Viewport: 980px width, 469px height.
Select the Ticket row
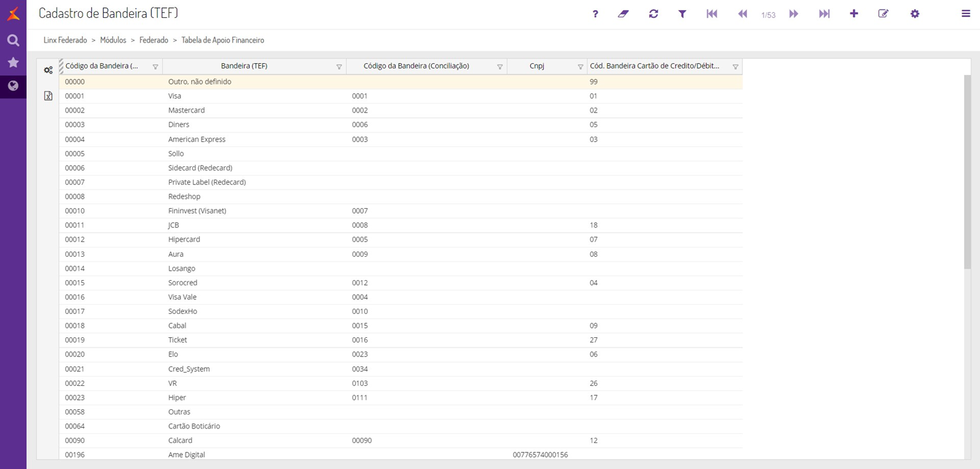coord(401,340)
